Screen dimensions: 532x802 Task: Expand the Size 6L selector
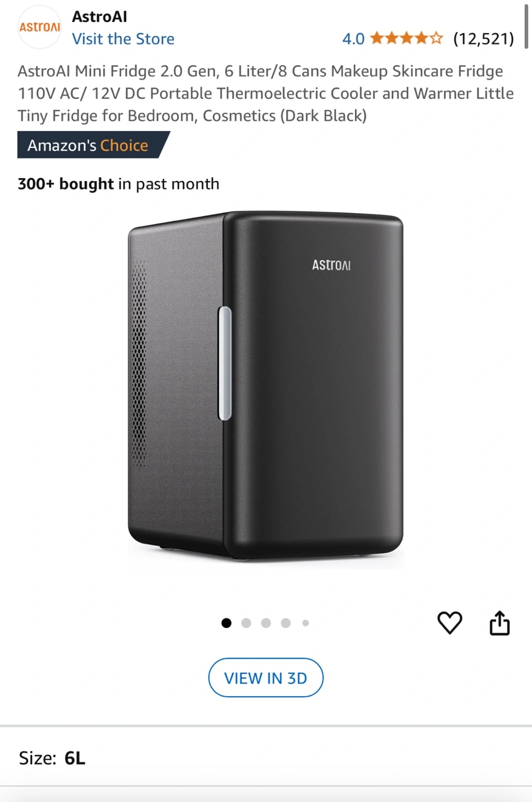click(x=266, y=758)
